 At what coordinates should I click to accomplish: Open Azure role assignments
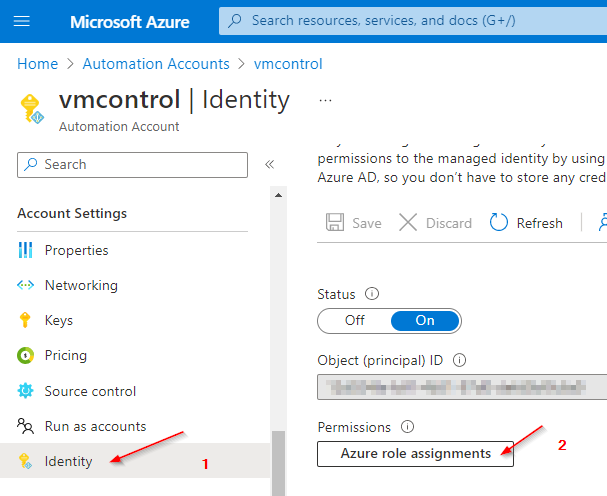point(415,454)
